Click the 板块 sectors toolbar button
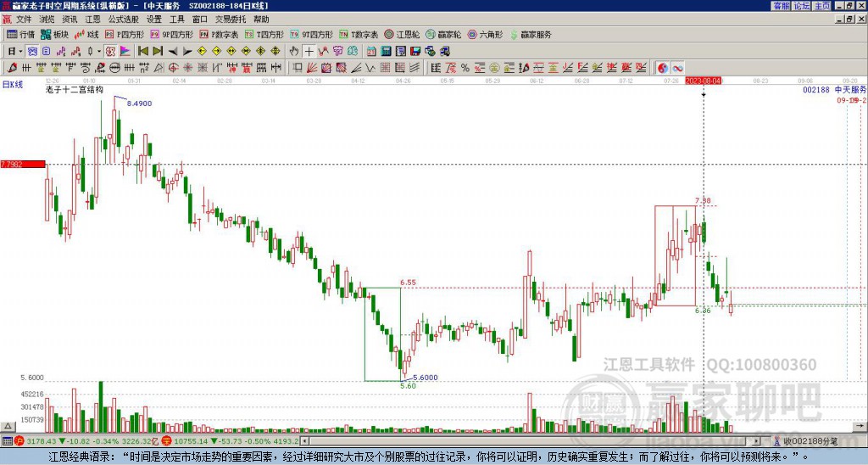Screen dimensions: 868x465 (x=53, y=34)
